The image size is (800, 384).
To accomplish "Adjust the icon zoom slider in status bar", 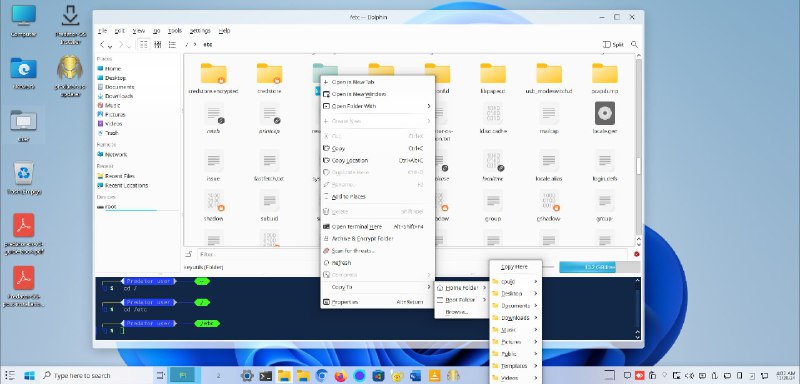I will point(547,267).
